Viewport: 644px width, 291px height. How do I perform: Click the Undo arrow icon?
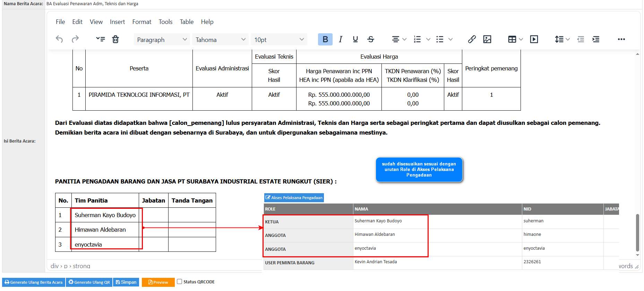(x=59, y=39)
